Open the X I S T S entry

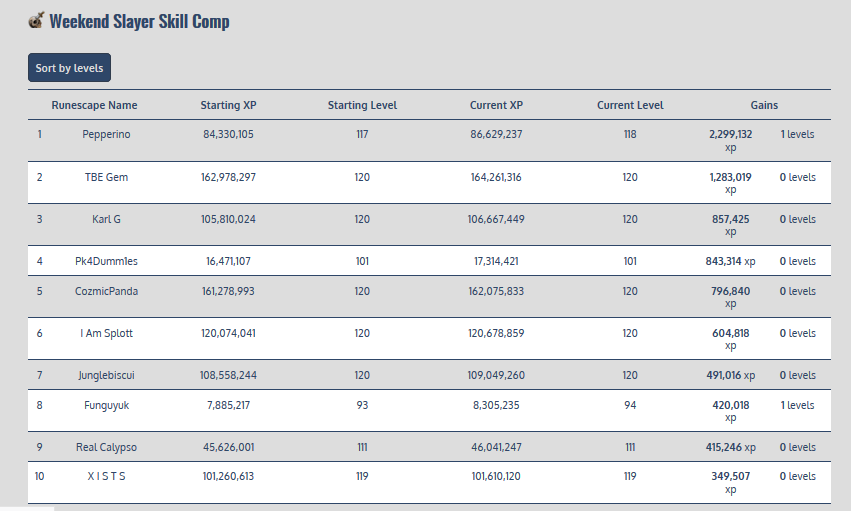[106, 476]
